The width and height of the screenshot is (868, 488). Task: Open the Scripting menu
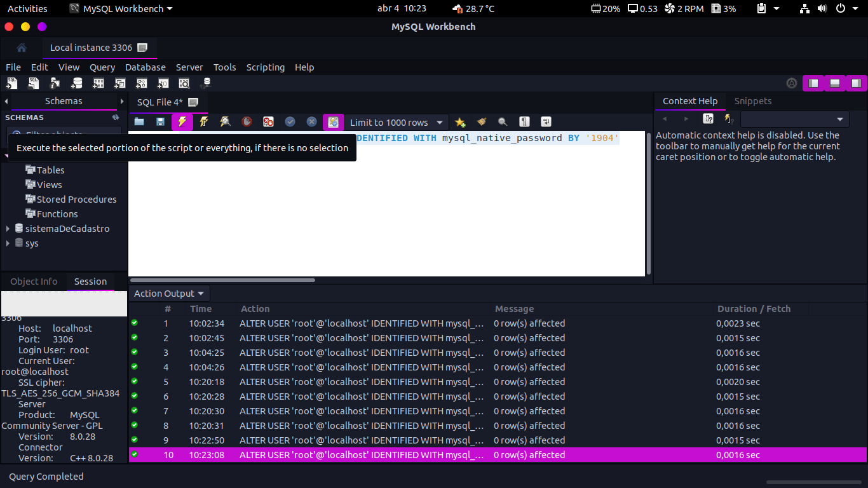click(x=266, y=67)
